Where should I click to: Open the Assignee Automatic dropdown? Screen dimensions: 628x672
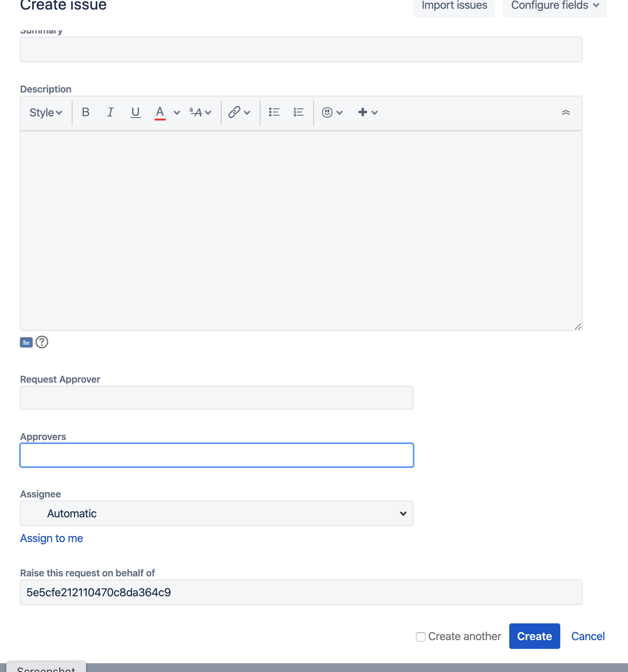pos(217,513)
